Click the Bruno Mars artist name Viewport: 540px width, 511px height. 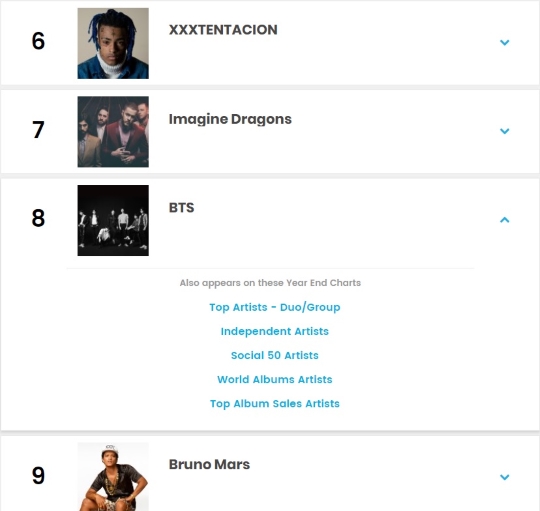point(209,465)
